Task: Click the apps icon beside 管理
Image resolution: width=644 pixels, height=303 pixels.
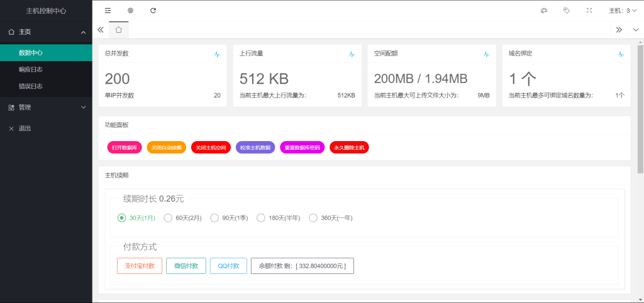Action: tap(11, 107)
